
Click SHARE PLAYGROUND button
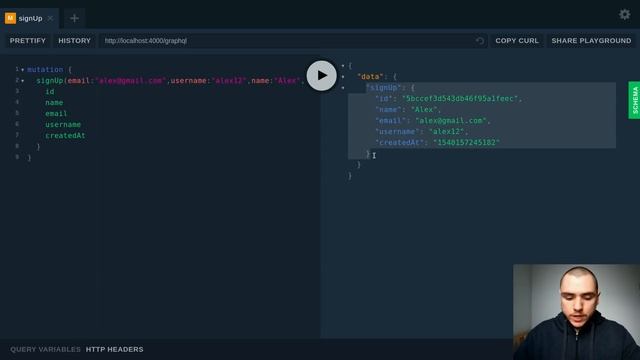[591, 41]
